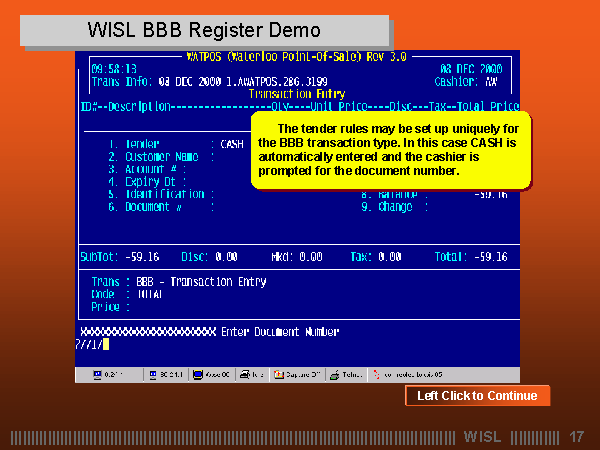Open the first taskbar item with monitor icon
The height and width of the screenshot is (450, 600).
click(106, 375)
